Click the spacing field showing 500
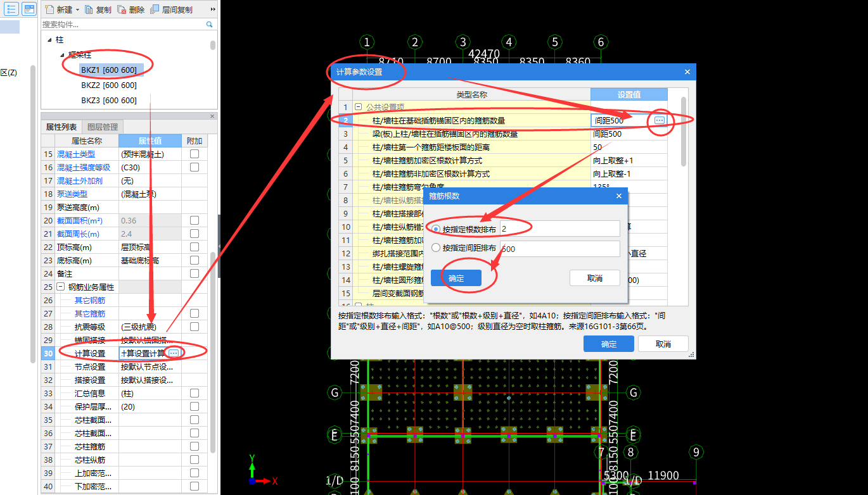The image size is (868, 495). pos(559,249)
